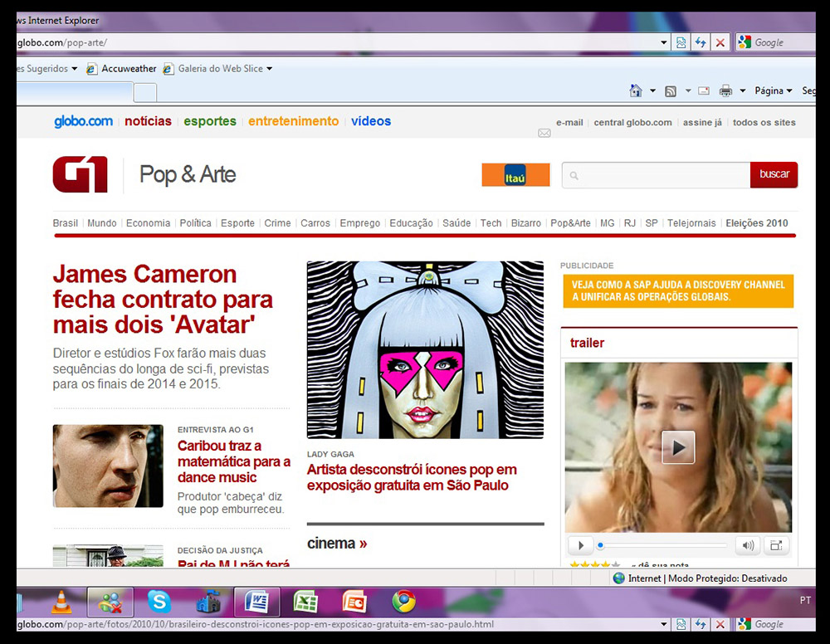
Task: Open the central globo.com link
Action: [x=632, y=123]
